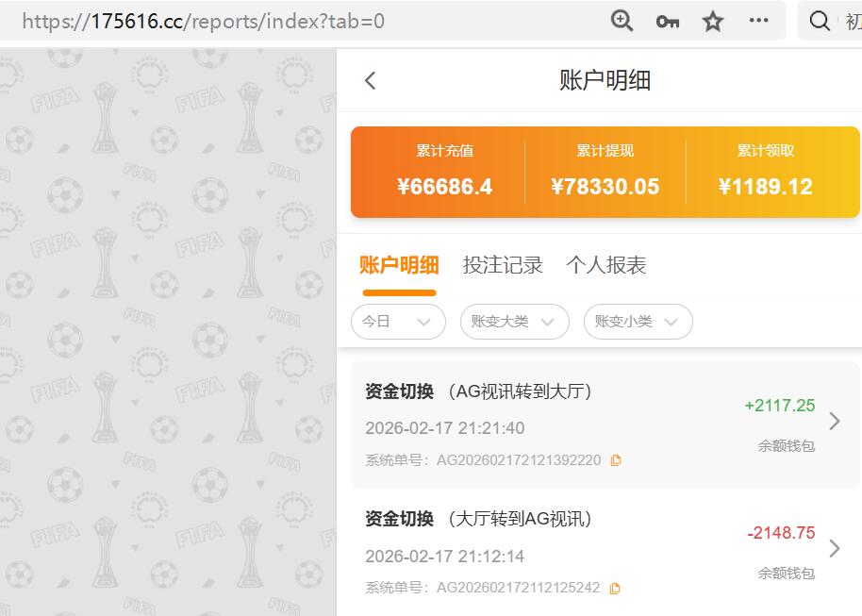
Task: Switch to the 投注记录 tab
Action: 503,265
